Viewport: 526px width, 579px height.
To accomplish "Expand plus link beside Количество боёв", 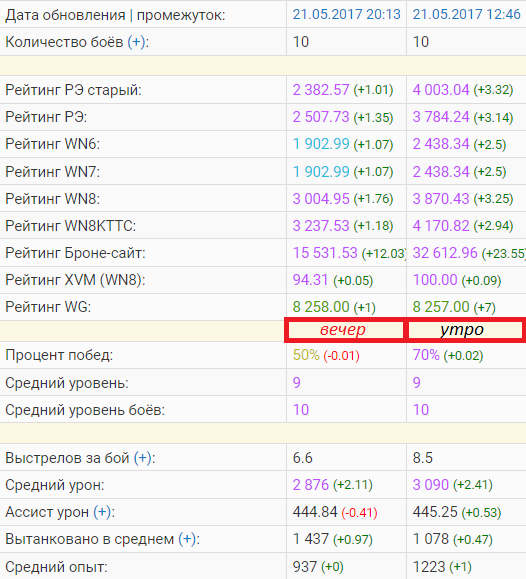I will tap(136, 42).
